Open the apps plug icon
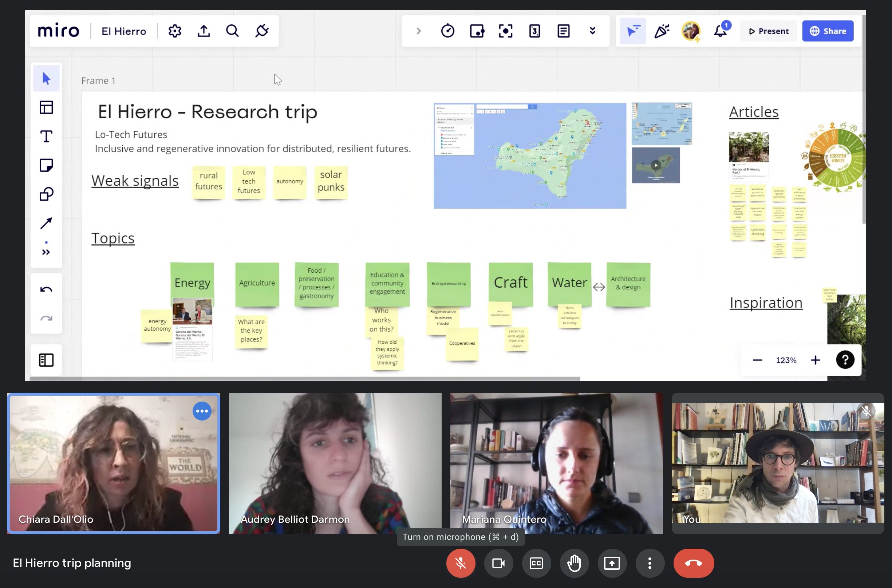892x588 pixels. pyautogui.click(x=262, y=31)
